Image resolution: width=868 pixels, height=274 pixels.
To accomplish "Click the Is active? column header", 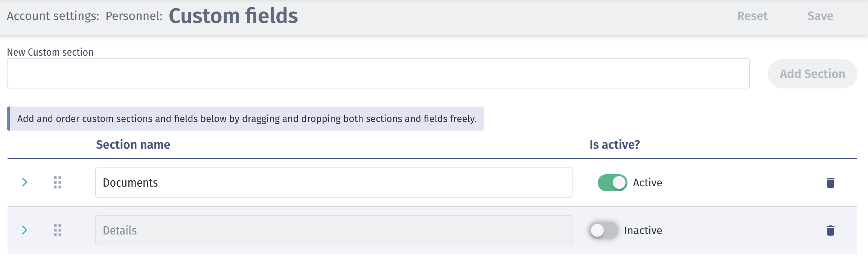I will 615,145.
